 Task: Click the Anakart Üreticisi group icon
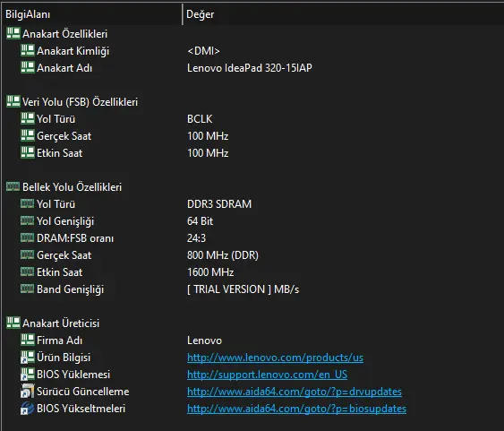(x=13, y=323)
